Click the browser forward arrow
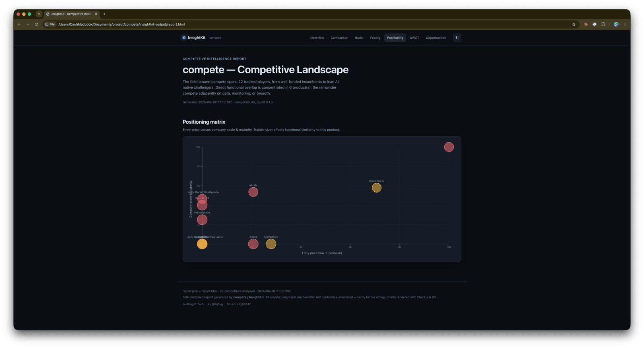The width and height of the screenshot is (644, 348). pos(28,25)
